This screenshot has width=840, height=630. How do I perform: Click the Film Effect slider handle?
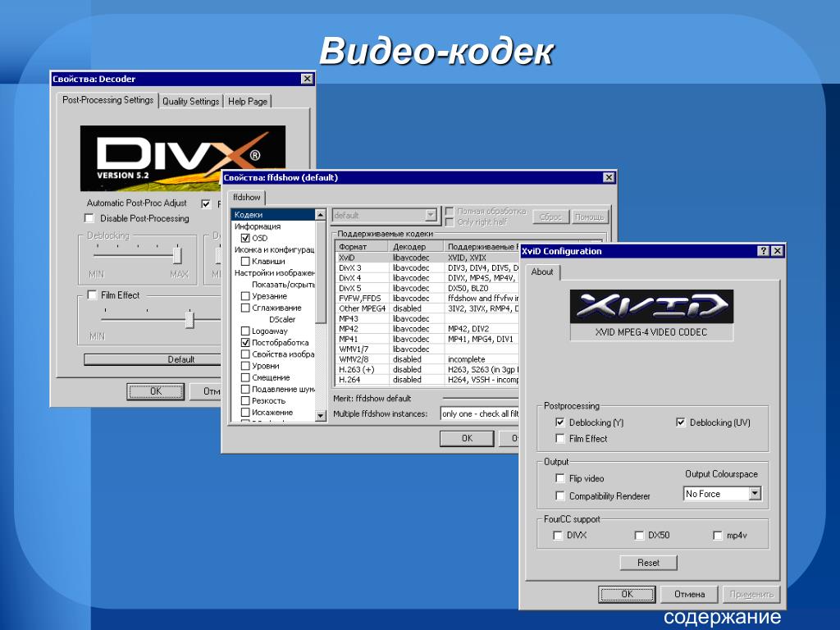[189, 319]
